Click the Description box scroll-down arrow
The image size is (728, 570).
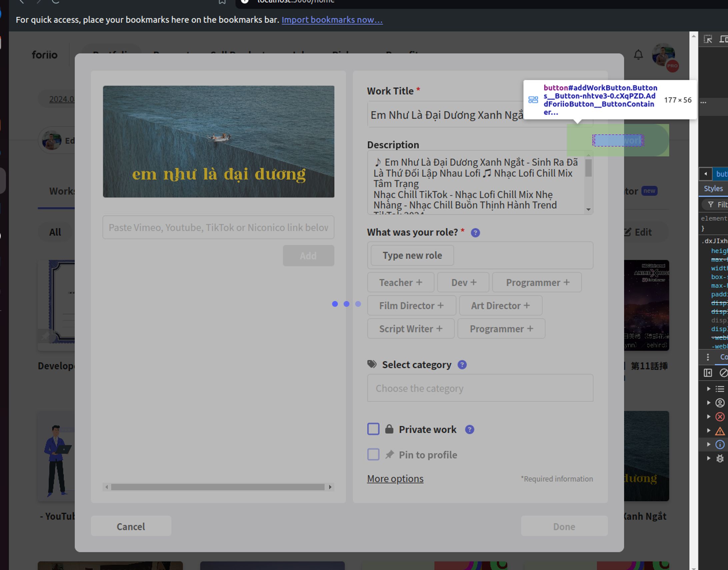[x=589, y=209]
